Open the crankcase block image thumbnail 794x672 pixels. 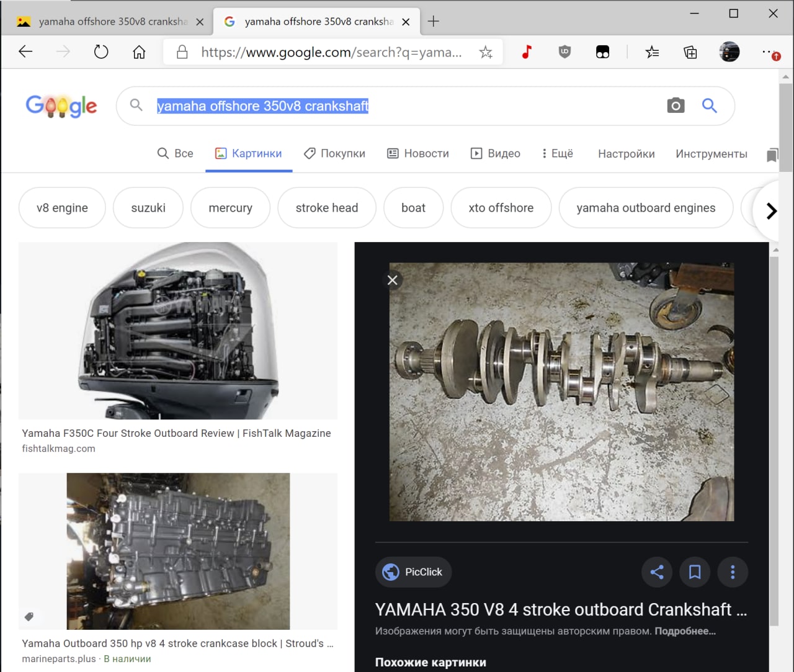(x=178, y=552)
